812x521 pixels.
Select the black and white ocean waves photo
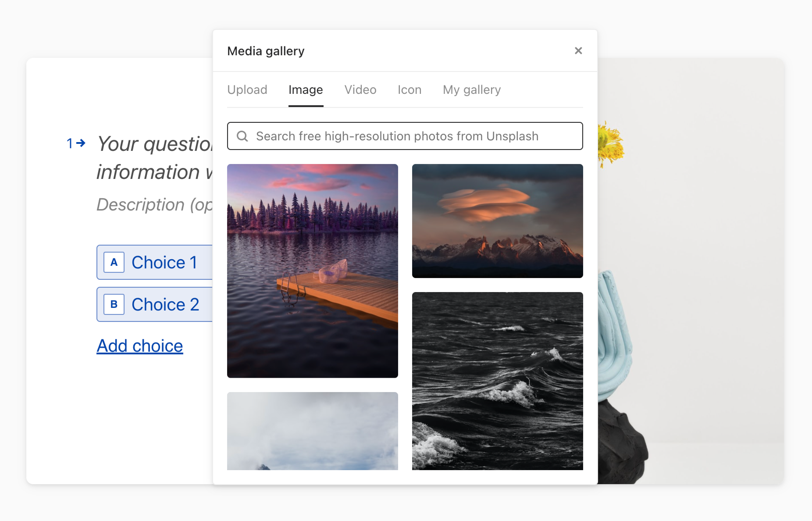click(x=497, y=381)
